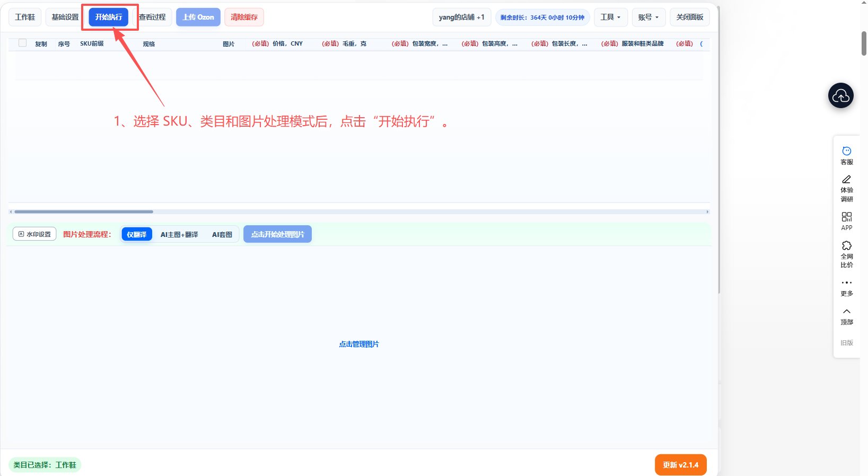
Task: Click the (必填) 包装宽度 column header
Action: pyautogui.click(x=419, y=43)
